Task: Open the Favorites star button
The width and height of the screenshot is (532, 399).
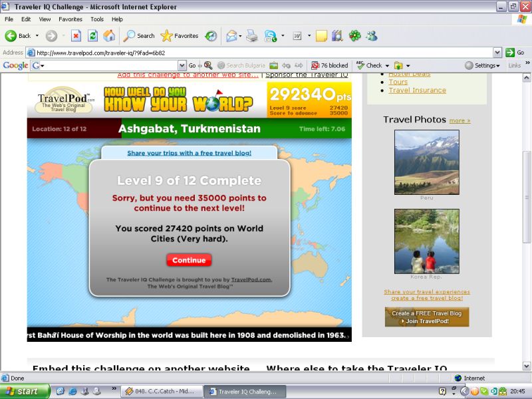Action: [180, 36]
